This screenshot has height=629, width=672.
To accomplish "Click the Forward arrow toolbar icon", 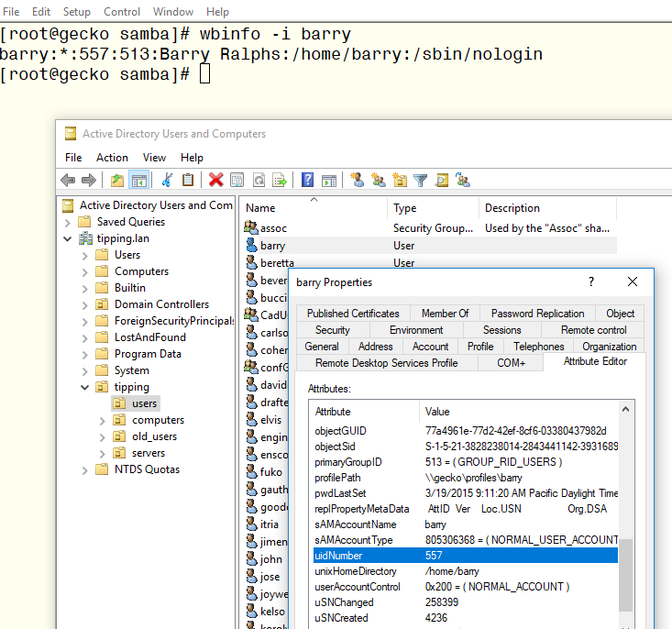I will (x=89, y=180).
